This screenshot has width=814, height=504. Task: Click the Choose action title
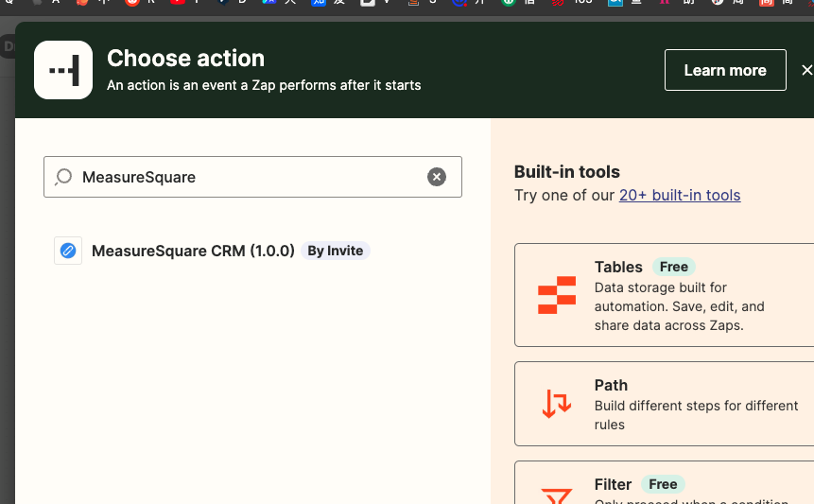pos(186,58)
